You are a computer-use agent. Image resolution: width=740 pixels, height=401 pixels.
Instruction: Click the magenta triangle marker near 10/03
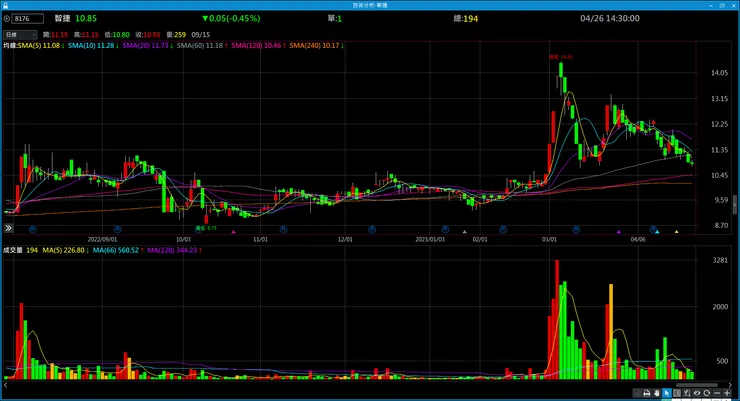pos(233,232)
